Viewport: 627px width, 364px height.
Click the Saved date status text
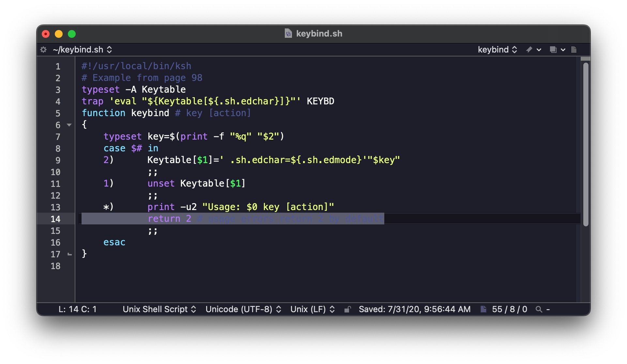[x=414, y=309]
